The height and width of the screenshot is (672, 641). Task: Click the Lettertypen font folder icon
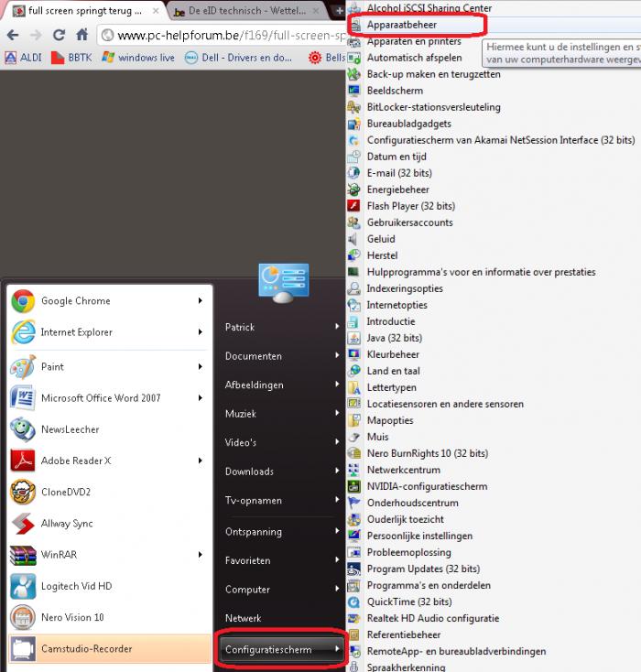coord(353,387)
